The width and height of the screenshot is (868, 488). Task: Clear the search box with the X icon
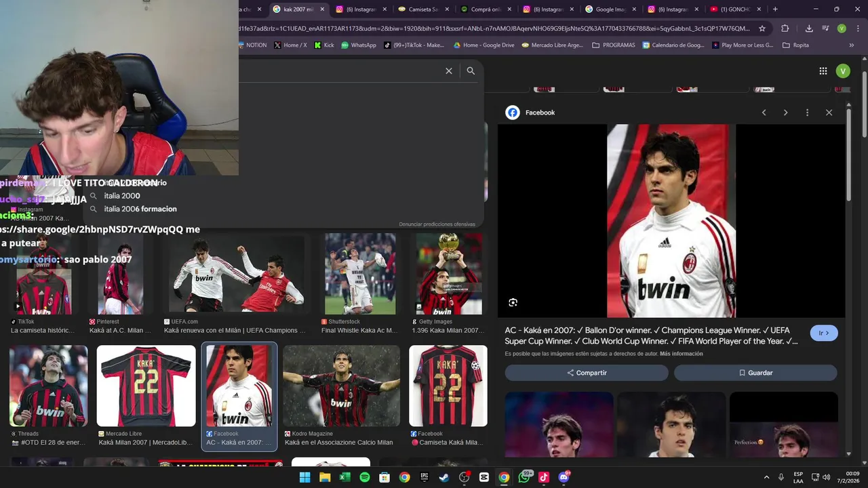448,71
